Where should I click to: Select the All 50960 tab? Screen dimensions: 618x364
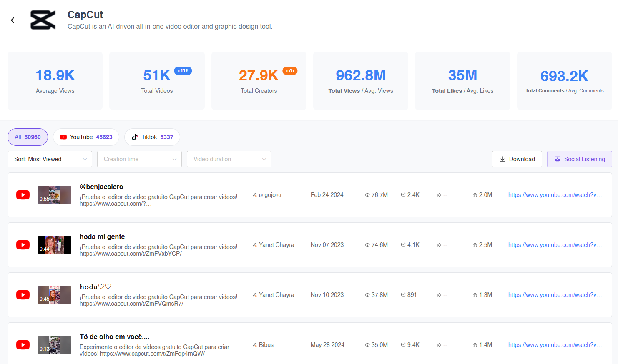point(28,137)
